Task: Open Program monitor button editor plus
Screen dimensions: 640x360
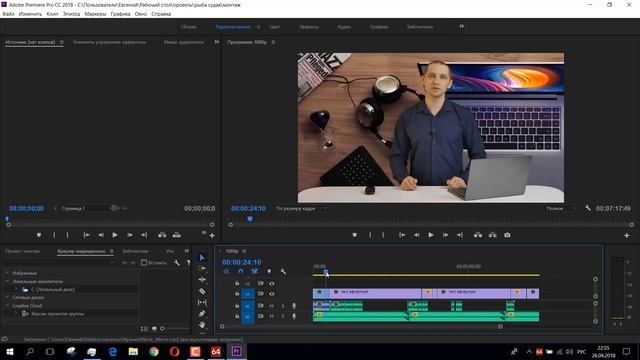Action: pos(626,236)
